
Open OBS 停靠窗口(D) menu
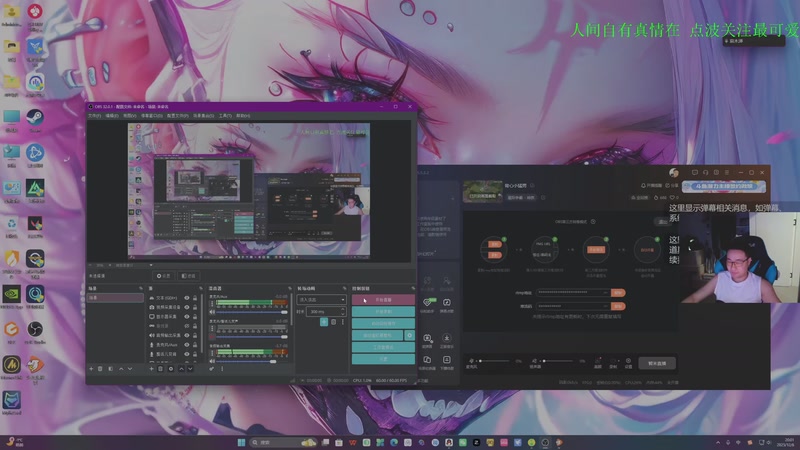point(152,116)
